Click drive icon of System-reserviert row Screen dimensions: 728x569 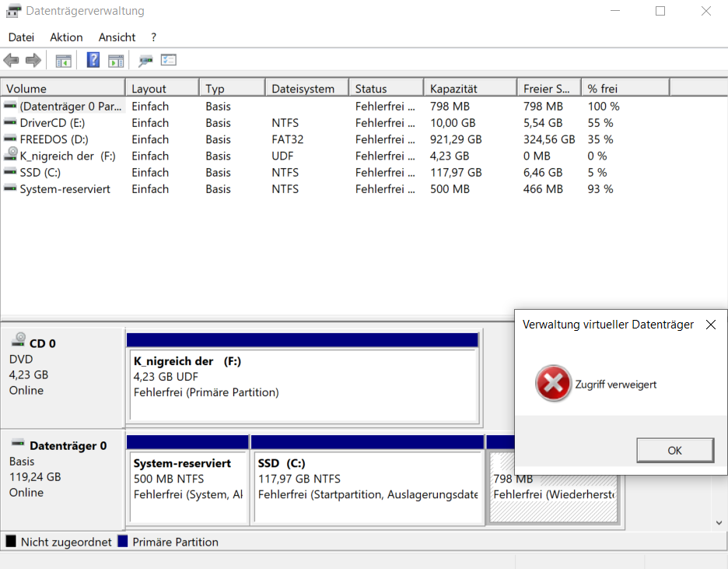[10, 188]
